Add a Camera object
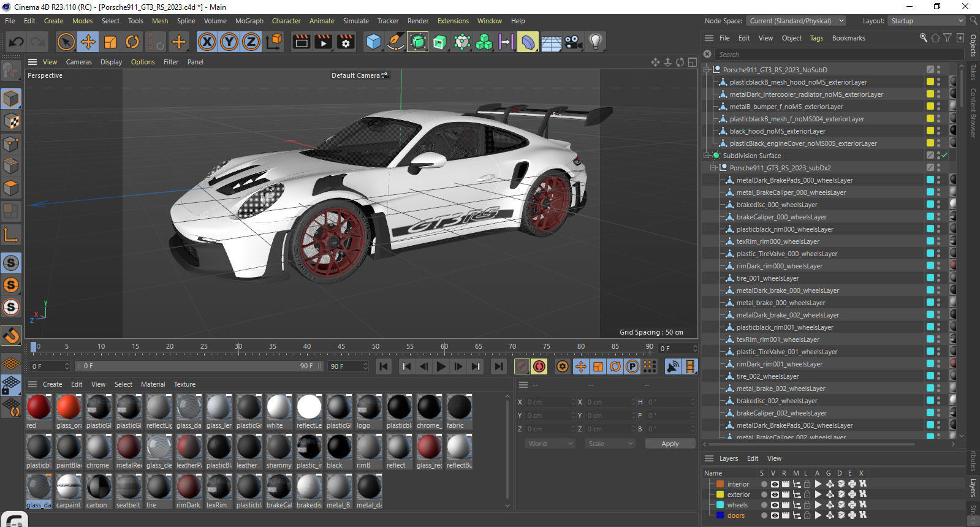Screen dimensions: 980x527 pos(573,42)
